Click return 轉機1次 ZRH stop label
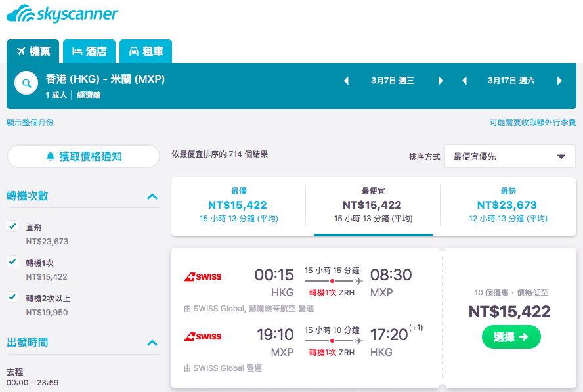 [x=332, y=352]
